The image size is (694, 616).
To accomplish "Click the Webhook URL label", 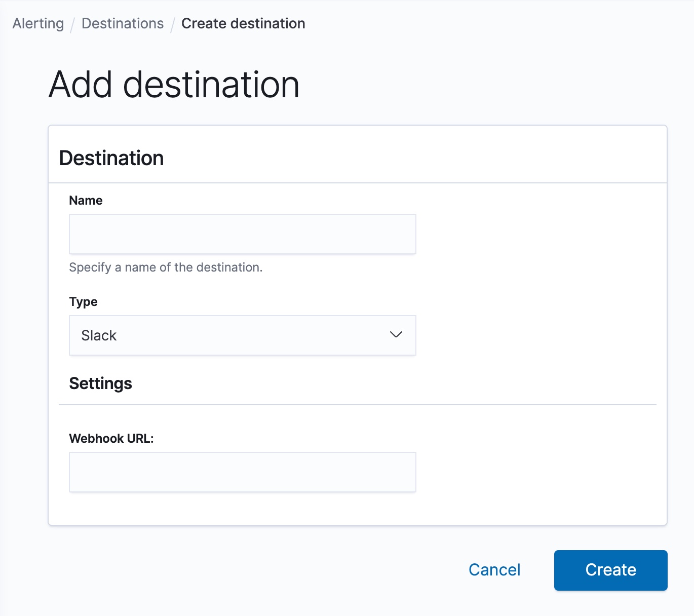I will pos(111,439).
